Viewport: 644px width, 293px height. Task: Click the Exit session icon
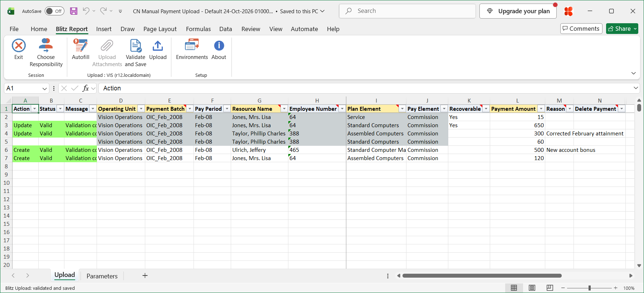19,46
